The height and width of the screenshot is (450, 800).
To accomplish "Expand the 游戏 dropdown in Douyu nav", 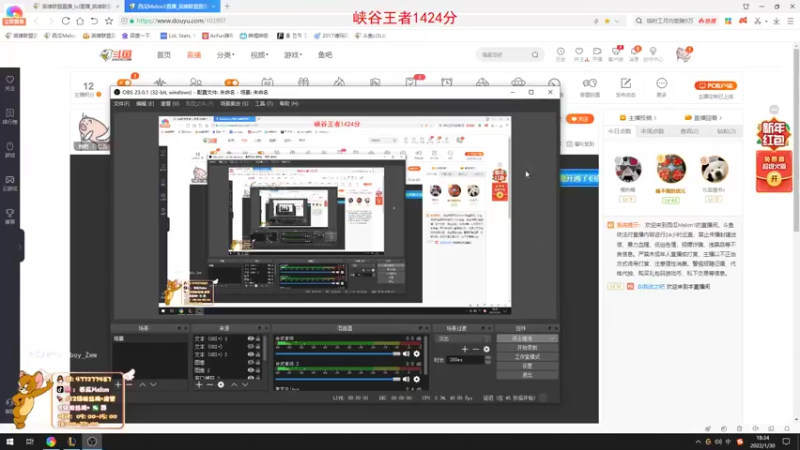I will (x=293, y=55).
